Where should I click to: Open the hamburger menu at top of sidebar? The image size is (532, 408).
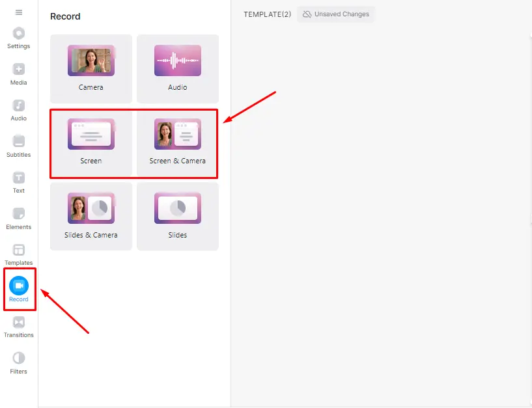(19, 12)
